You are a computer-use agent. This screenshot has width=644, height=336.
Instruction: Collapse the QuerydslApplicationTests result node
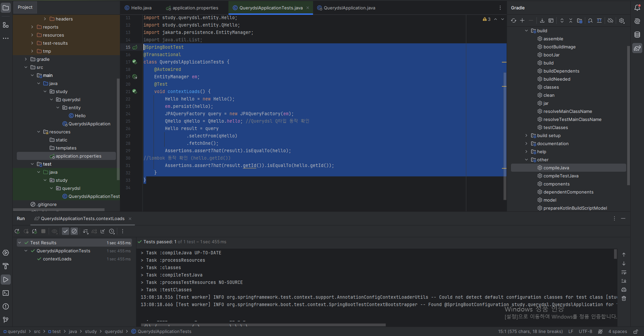point(26,251)
